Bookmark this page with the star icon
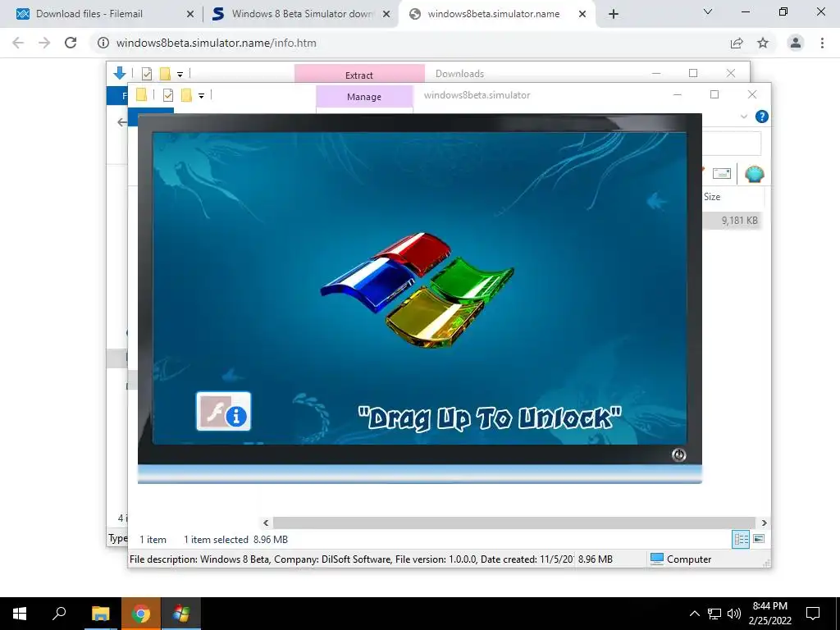Image resolution: width=840 pixels, height=630 pixels. [763, 43]
